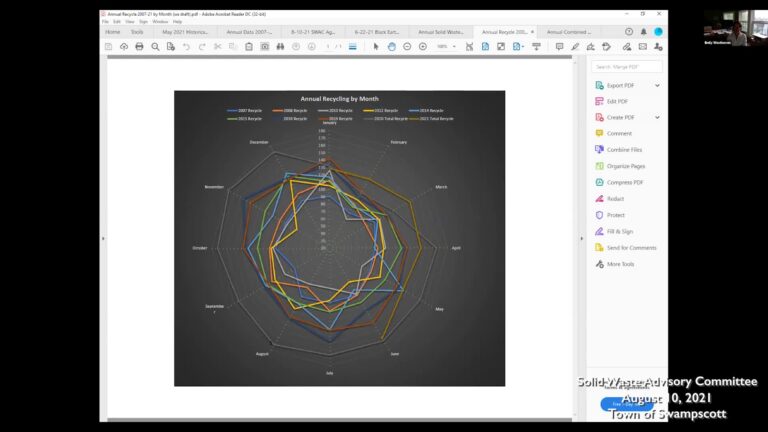The height and width of the screenshot is (432, 768).
Task: Switch to the Annual Solid Waste tab
Action: (439, 32)
